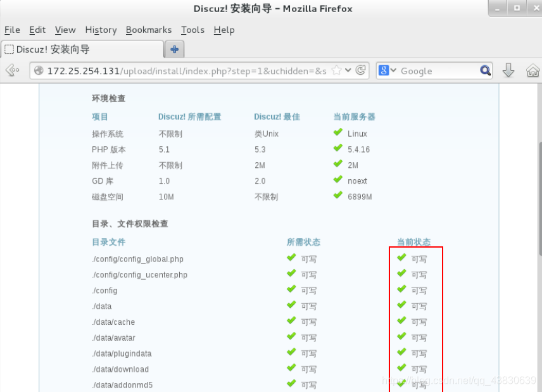Click the 项目 column header

[100, 117]
